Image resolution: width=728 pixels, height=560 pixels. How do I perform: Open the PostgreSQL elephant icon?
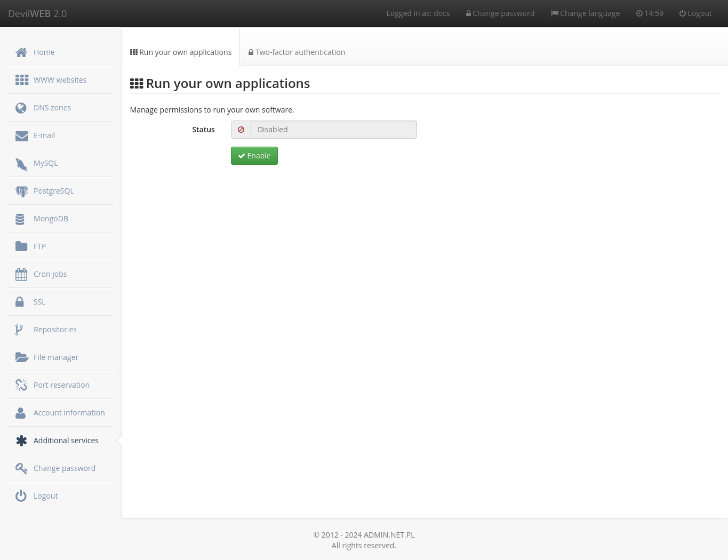(x=21, y=191)
